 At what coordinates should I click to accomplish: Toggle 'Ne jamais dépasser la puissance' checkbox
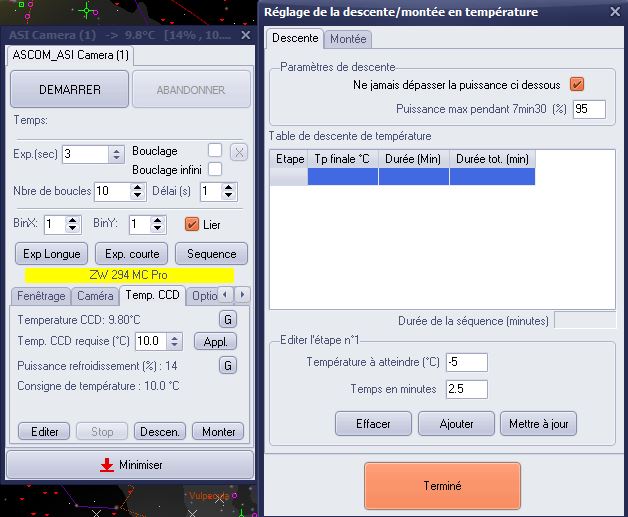[x=576, y=84]
